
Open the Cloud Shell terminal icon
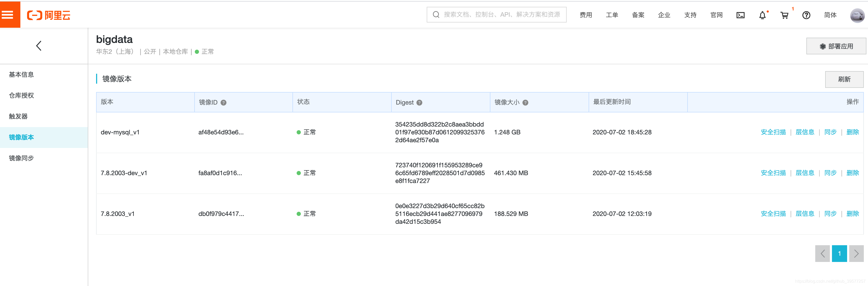(740, 15)
